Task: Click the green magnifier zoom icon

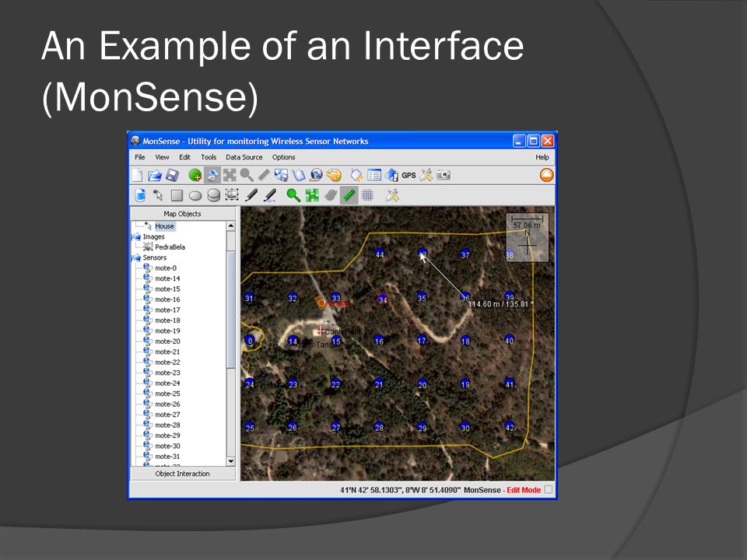Action: tap(293, 195)
